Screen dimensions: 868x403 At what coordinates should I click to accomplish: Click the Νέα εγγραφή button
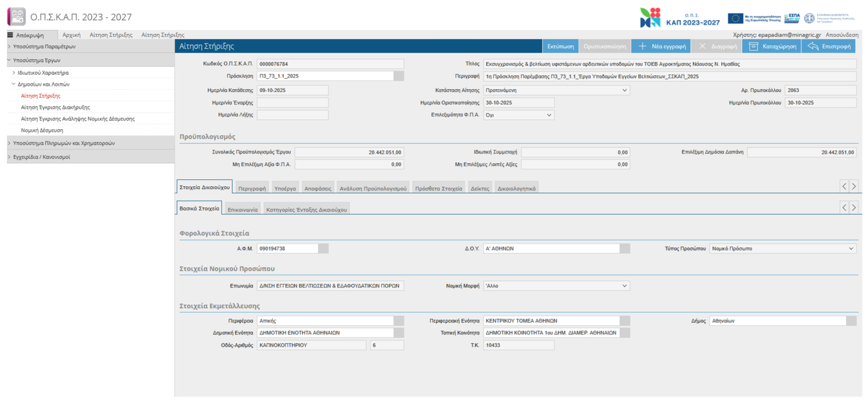click(662, 46)
